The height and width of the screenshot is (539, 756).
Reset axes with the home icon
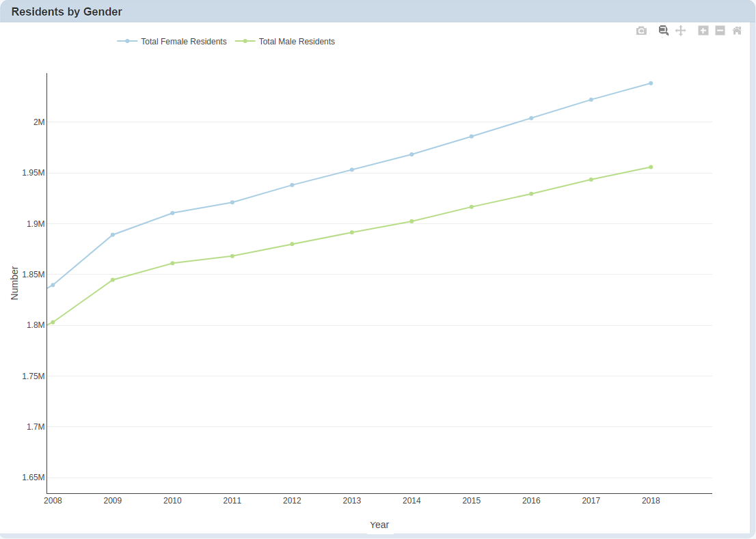(737, 31)
